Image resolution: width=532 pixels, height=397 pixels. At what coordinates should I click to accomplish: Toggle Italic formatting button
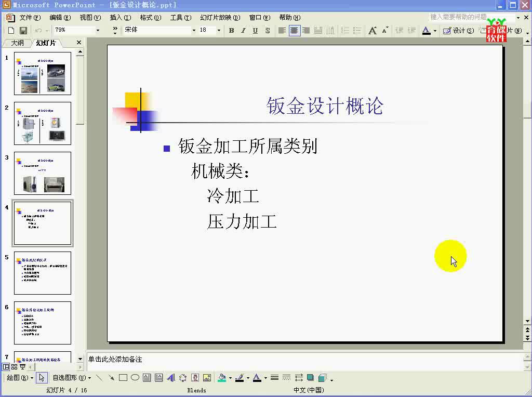[x=243, y=30]
